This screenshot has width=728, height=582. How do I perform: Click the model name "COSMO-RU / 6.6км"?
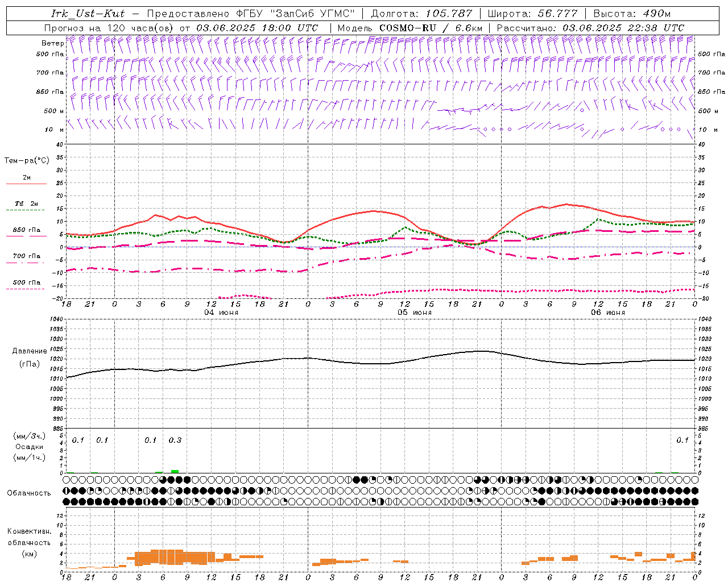coord(431,28)
